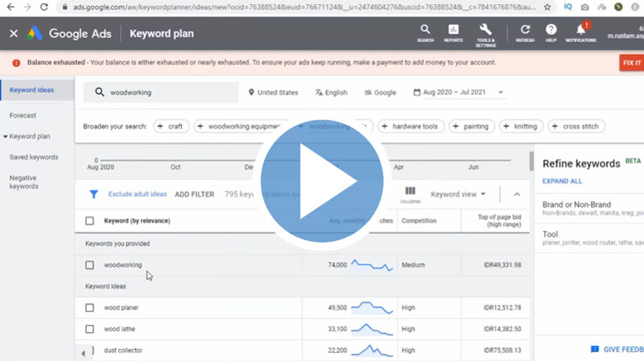Check the woodworking keyword checkbox

pos(89,265)
